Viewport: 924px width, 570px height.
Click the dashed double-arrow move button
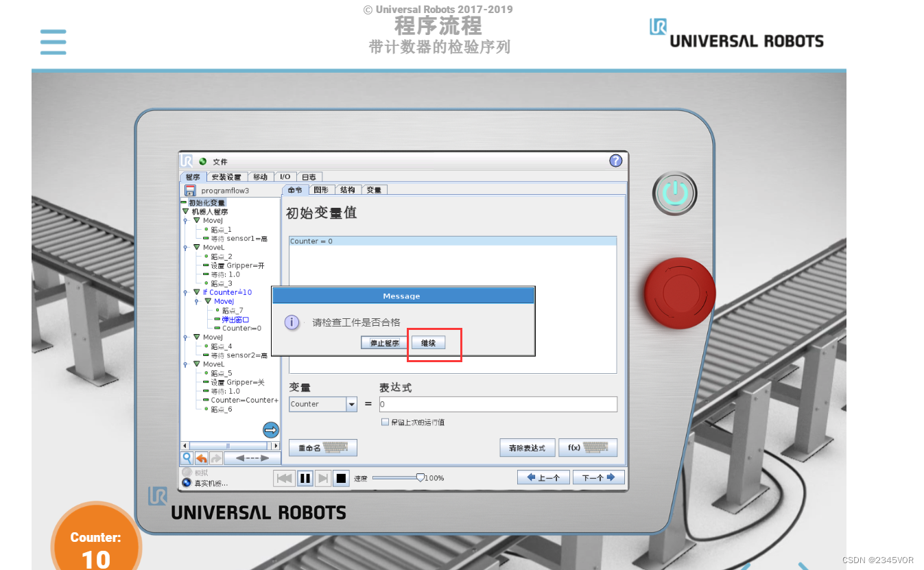(252, 458)
